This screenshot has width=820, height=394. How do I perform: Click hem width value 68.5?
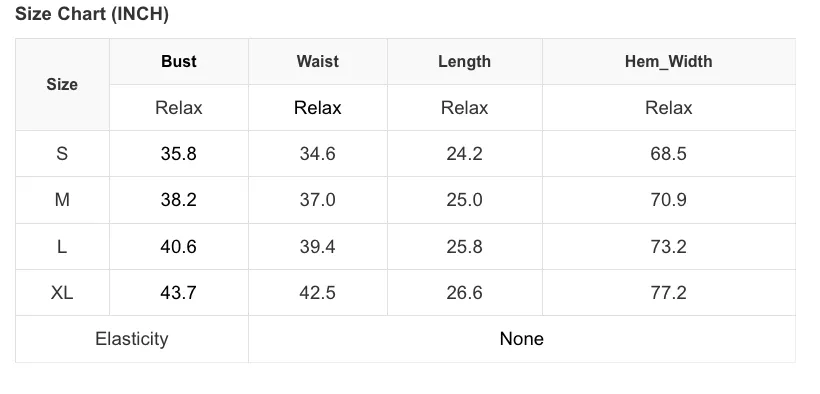[x=668, y=154]
